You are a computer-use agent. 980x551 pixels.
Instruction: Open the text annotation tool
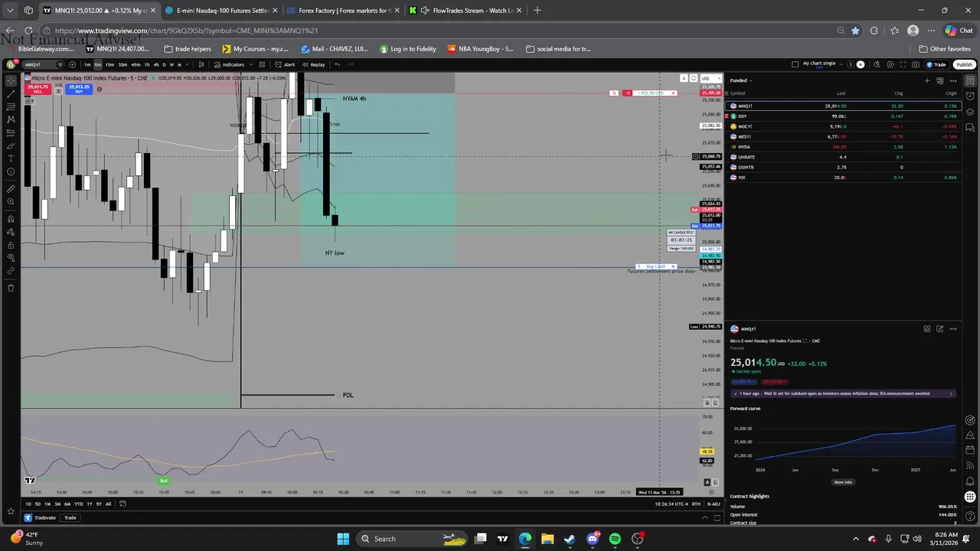11,158
